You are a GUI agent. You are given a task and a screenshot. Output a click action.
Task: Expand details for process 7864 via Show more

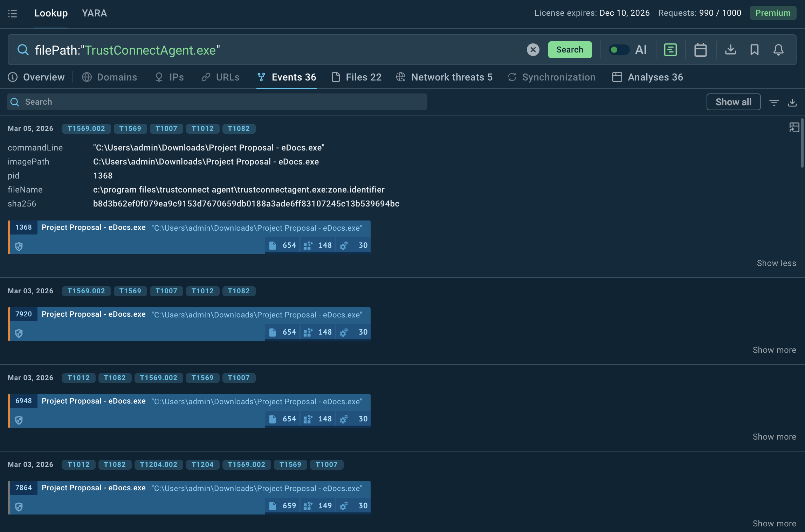click(x=774, y=523)
